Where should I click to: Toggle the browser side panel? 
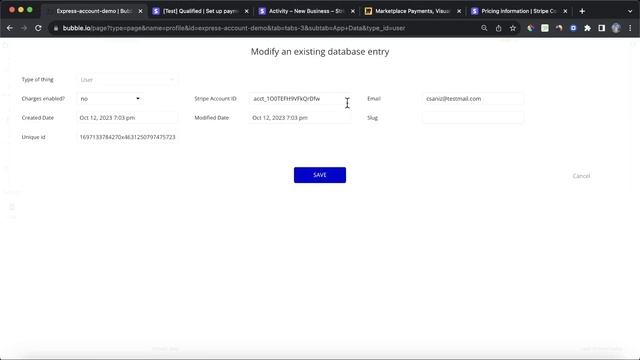tap(602, 28)
